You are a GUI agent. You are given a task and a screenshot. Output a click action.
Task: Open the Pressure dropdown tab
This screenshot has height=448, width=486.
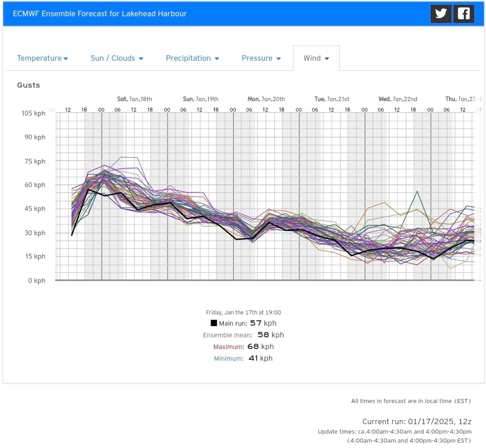point(261,58)
